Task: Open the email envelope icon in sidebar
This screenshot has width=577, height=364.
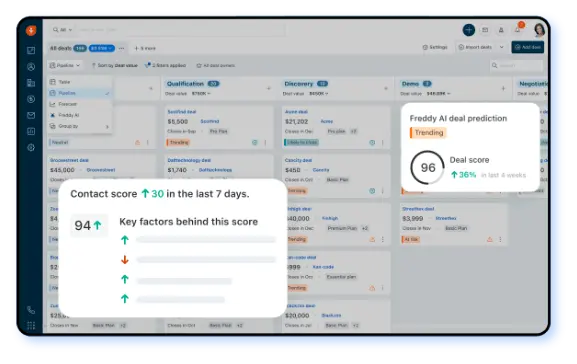Action: [x=31, y=115]
